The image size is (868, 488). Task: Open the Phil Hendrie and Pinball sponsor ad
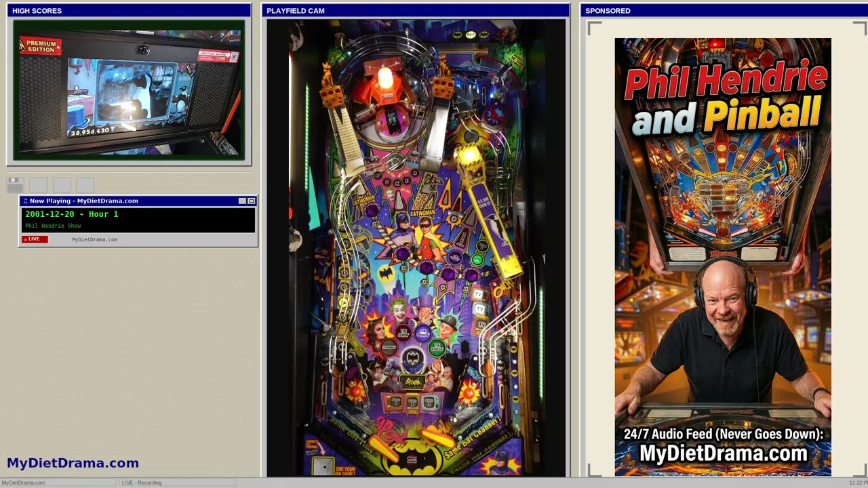[x=723, y=257]
